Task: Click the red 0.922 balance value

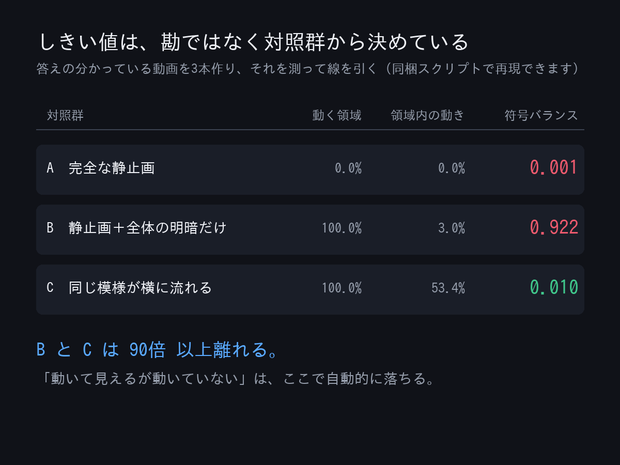Action: pyautogui.click(x=554, y=228)
